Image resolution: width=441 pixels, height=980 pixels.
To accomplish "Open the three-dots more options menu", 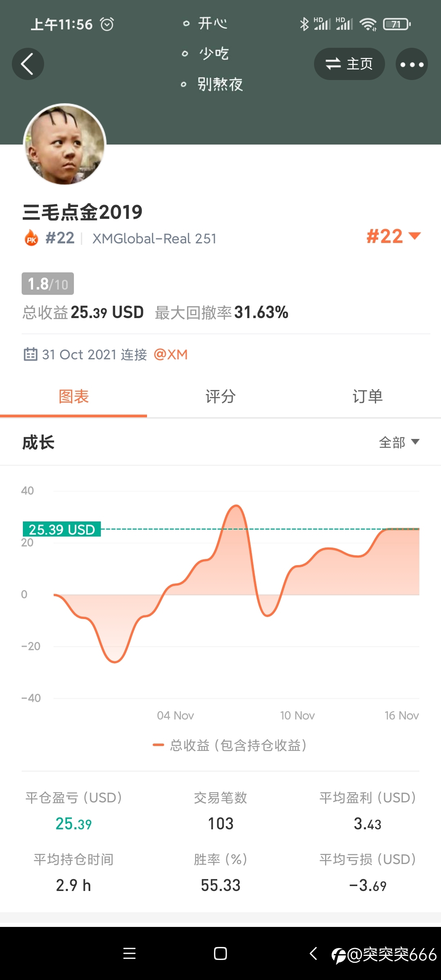I will click(x=412, y=64).
